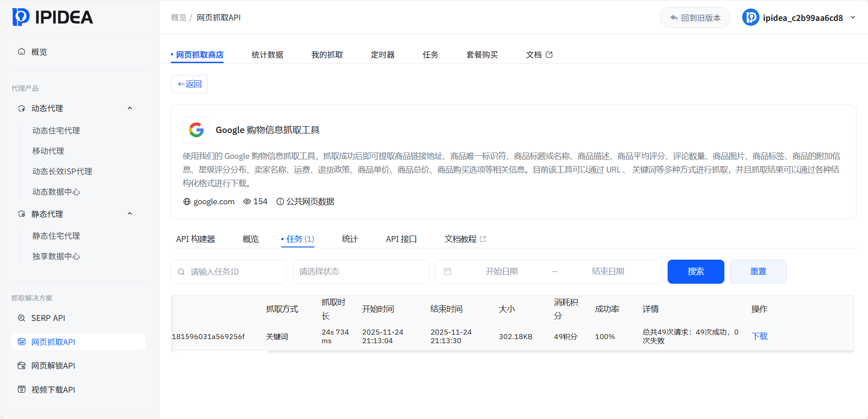The image size is (868, 419).
Task: Click task ID 181596031a569256f cell
Action: pyautogui.click(x=208, y=337)
